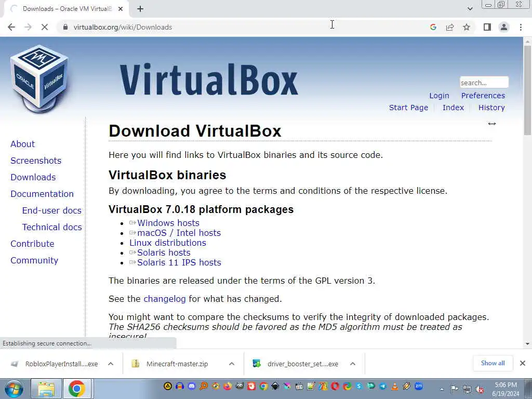
Task: Expand options for Minecraft-master.zip download
Action: pyautogui.click(x=232, y=364)
